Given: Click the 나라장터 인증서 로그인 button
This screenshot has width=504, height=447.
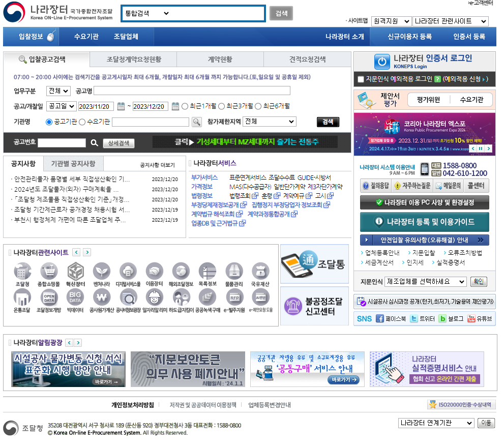Looking at the screenshot, I should 424,62.
